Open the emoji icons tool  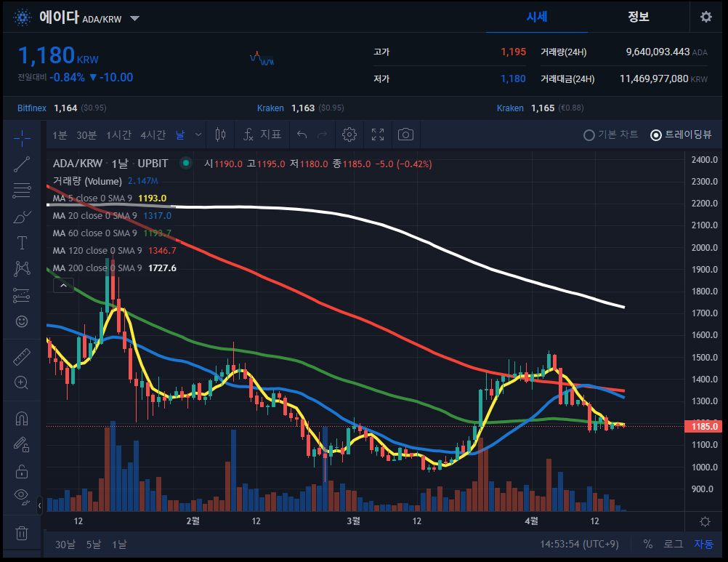[x=22, y=321]
